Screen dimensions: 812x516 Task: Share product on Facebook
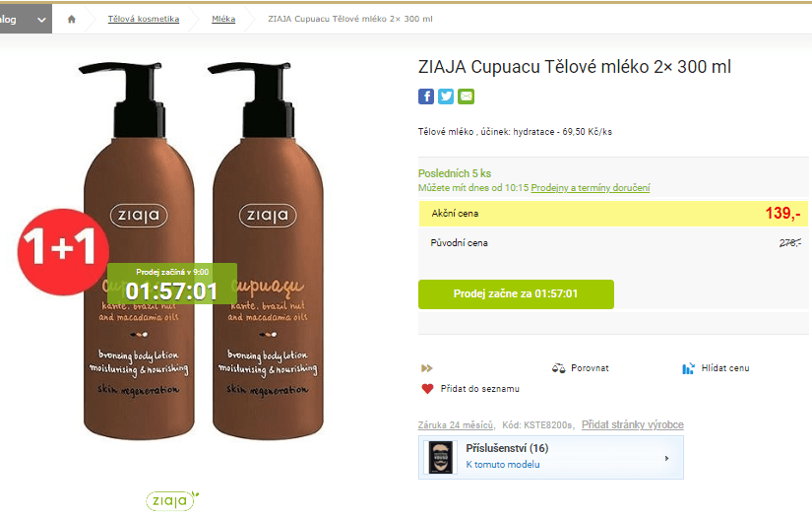point(425,97)
